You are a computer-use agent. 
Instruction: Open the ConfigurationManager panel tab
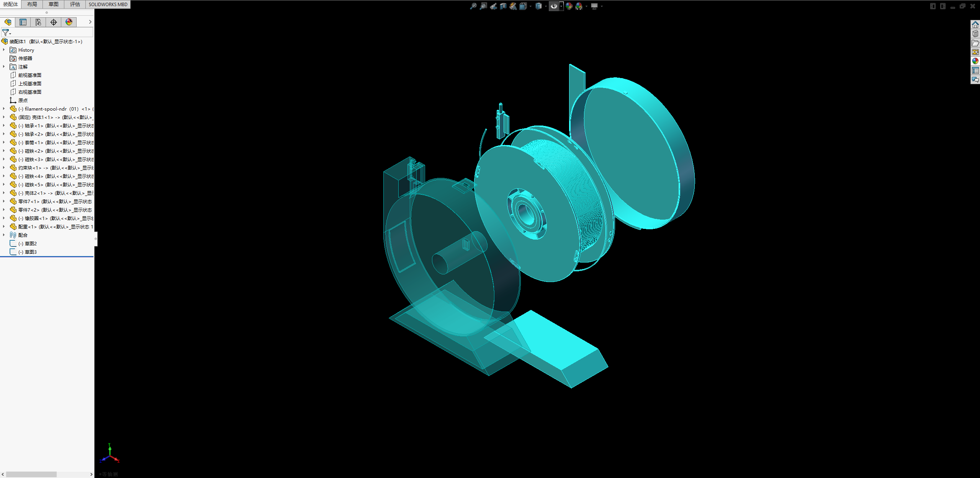tap(38, 22)
